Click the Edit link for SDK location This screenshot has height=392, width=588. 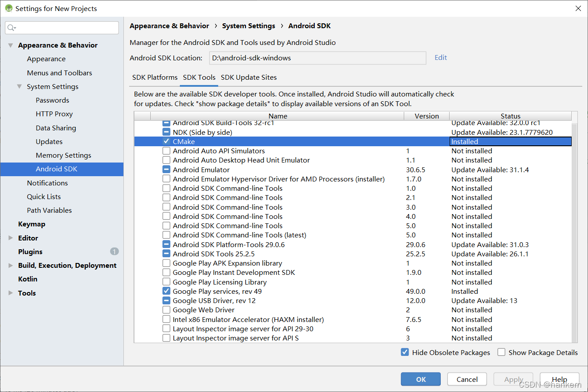(x=441, y=57)
